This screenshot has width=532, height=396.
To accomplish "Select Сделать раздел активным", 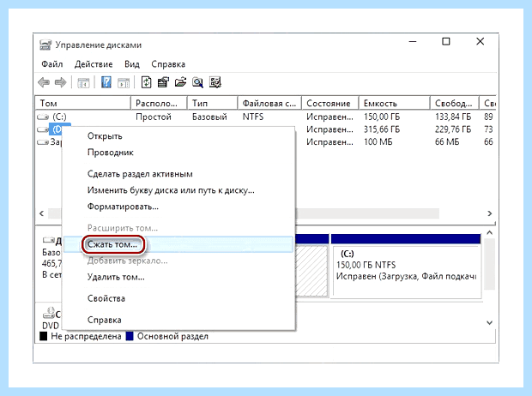I will tap(140, 174).
